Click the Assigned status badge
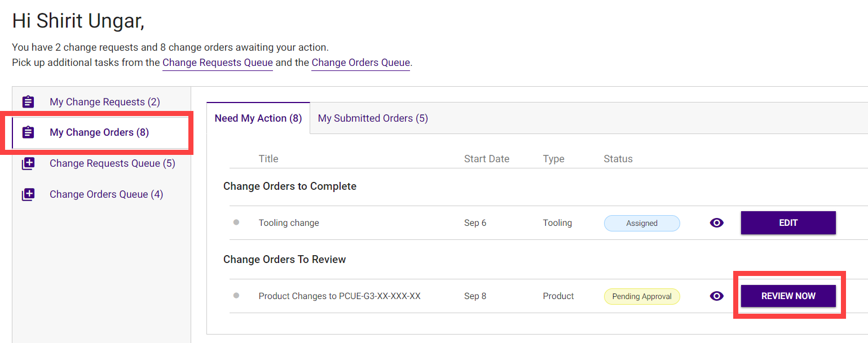The height and width of the screenshot is (343, 868). click(642, 223)
